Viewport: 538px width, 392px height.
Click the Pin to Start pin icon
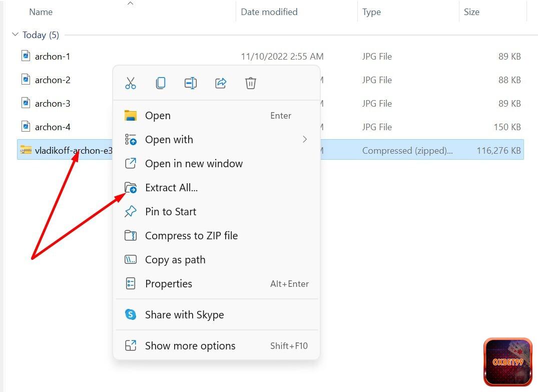[x=131, y=211]
